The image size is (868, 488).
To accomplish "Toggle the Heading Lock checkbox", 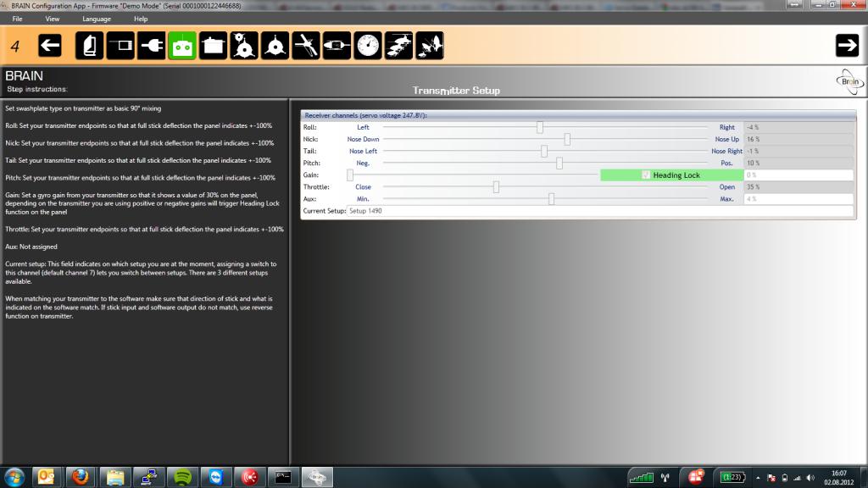I will (646, 175).
